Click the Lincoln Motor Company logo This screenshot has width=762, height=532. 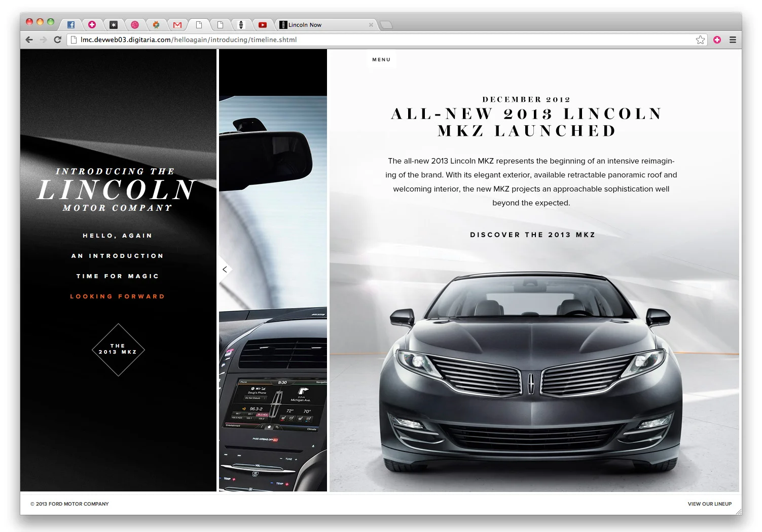[x=117, y=189]
